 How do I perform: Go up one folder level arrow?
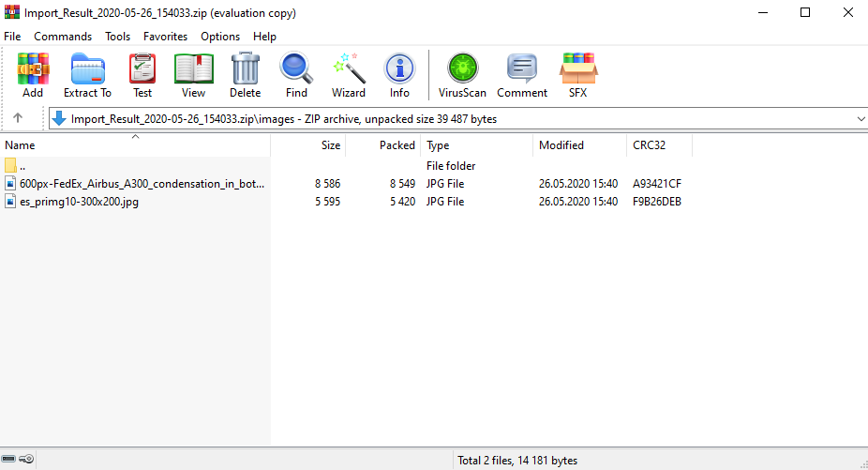pyautogui.click(x=18, y=118)
